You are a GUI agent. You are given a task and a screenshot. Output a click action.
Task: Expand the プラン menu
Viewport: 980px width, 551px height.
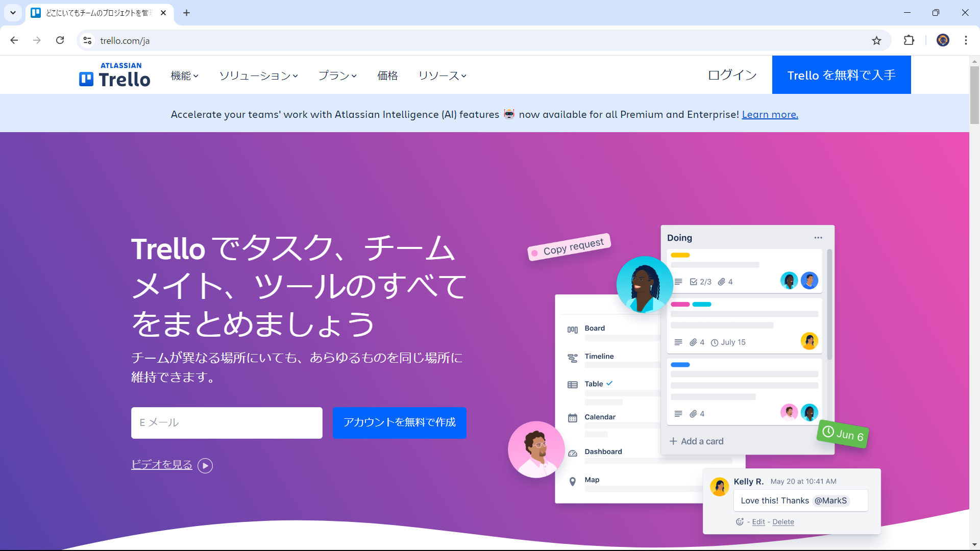337,76
